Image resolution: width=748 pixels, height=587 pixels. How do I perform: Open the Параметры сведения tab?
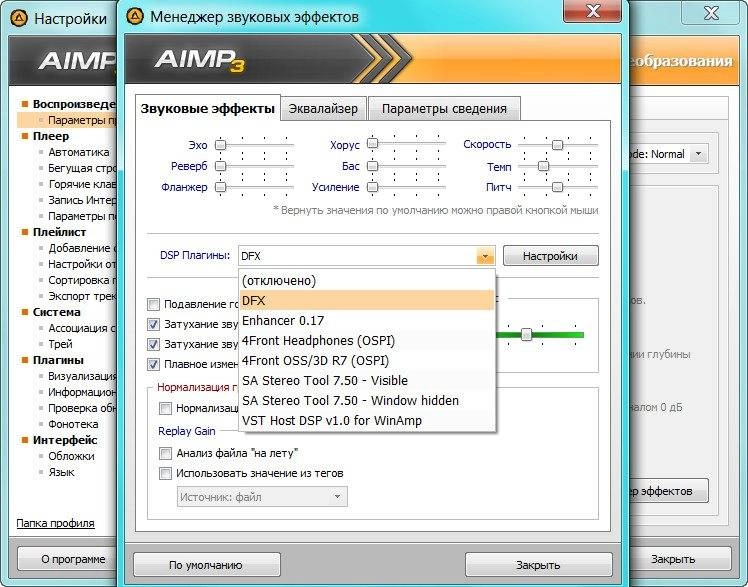pos(444,109)
